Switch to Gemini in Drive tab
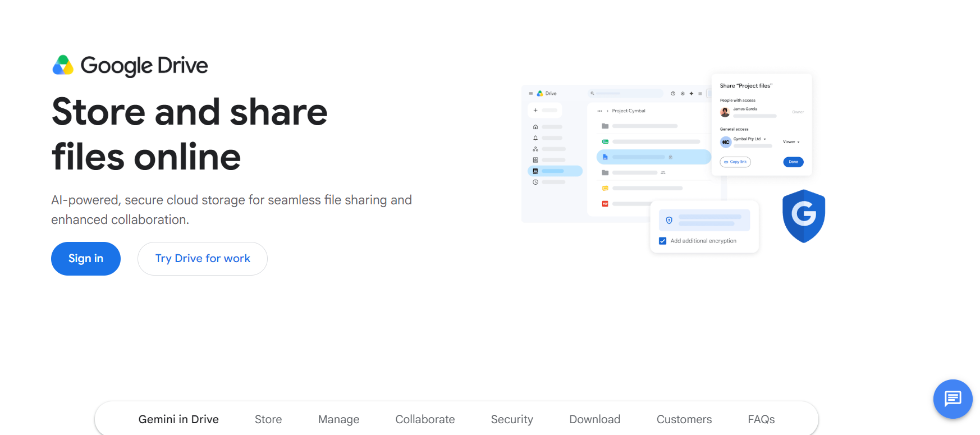This screenshot has height=435, width=980. coord(178,419)
